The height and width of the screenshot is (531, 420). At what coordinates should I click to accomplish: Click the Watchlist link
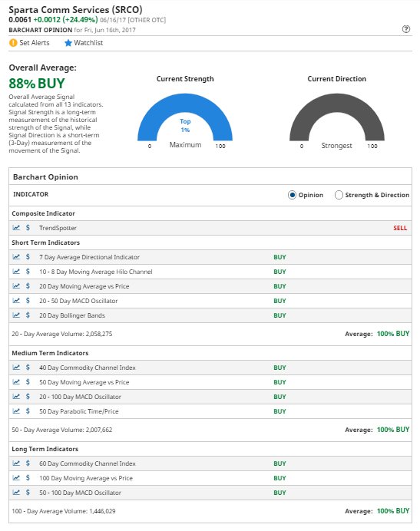point(88,43)
